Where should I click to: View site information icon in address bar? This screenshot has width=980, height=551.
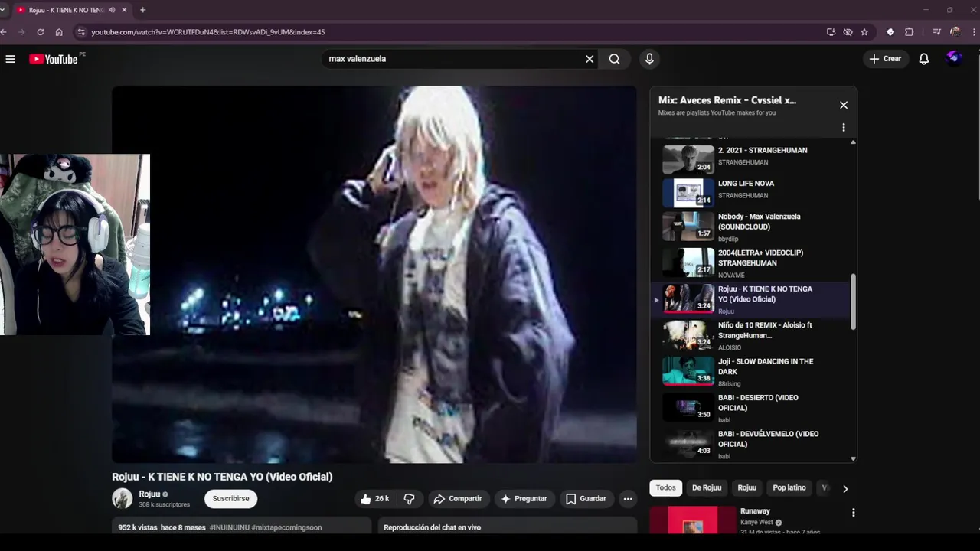point(81,32)
